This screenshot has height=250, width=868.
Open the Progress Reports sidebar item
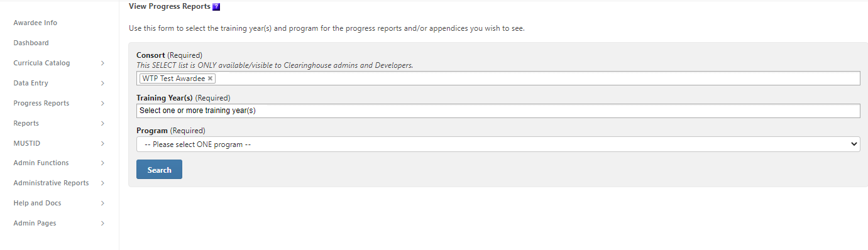click(x=41, y=103)
